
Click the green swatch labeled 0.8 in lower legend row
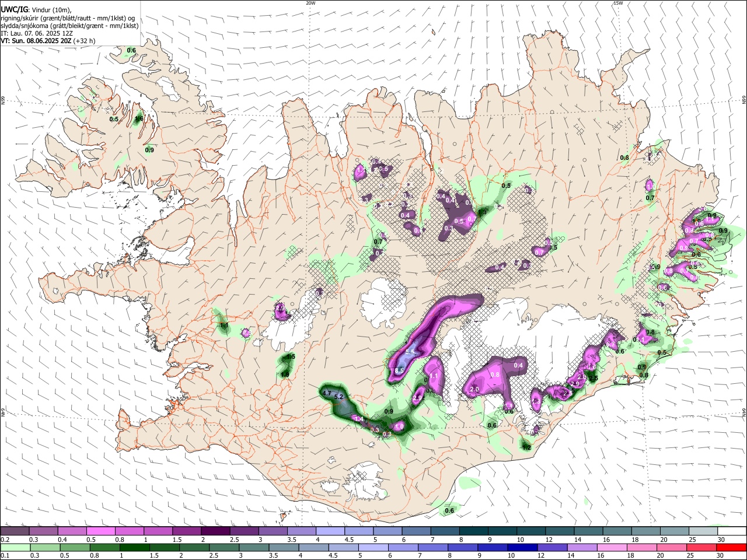pyautogui.click(x=104, y=548)
